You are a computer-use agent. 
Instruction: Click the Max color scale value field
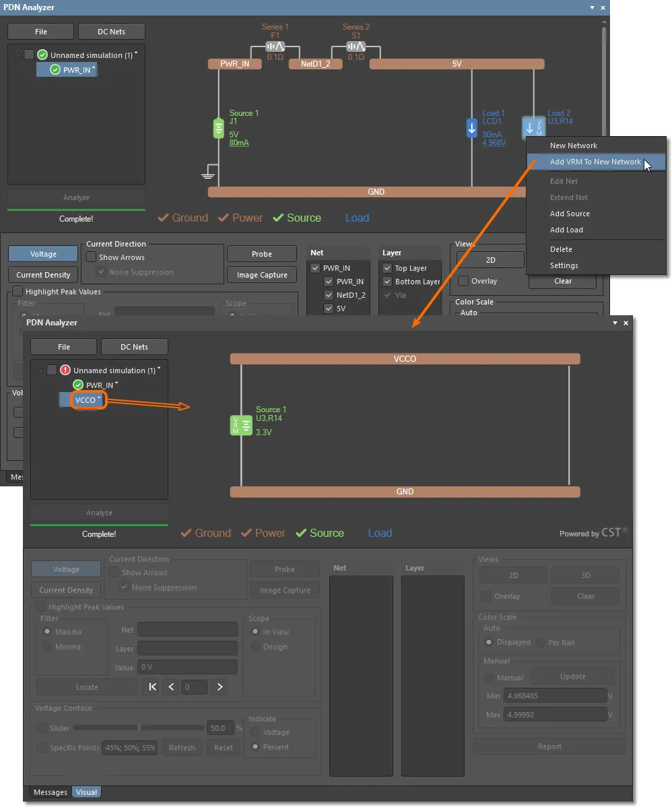coord(556,715)
